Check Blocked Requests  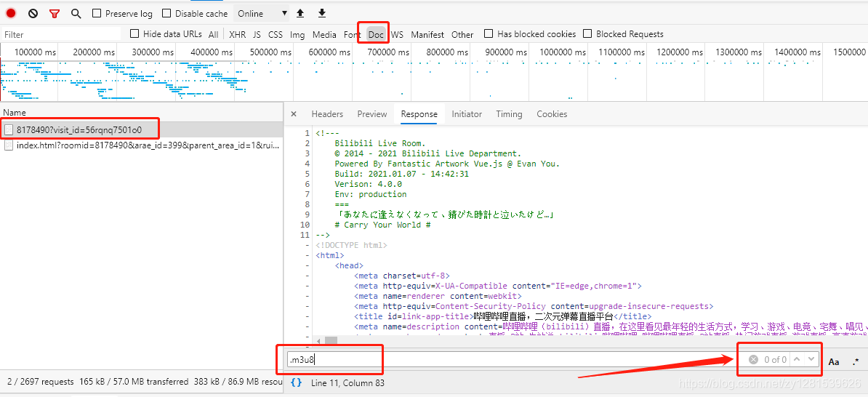point(587,33)
